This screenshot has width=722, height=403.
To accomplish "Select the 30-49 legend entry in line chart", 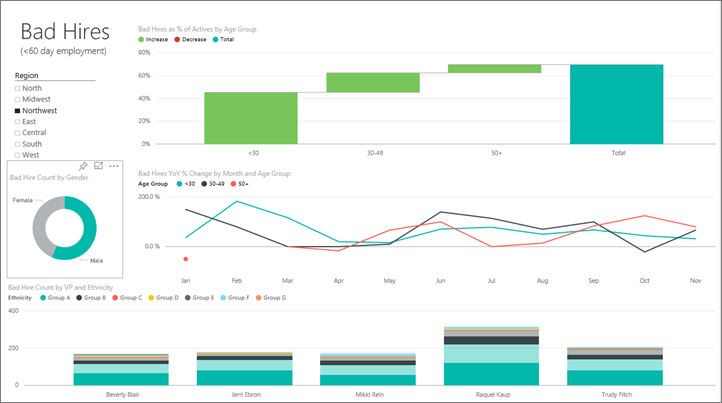I will click(x=213, y=184).
